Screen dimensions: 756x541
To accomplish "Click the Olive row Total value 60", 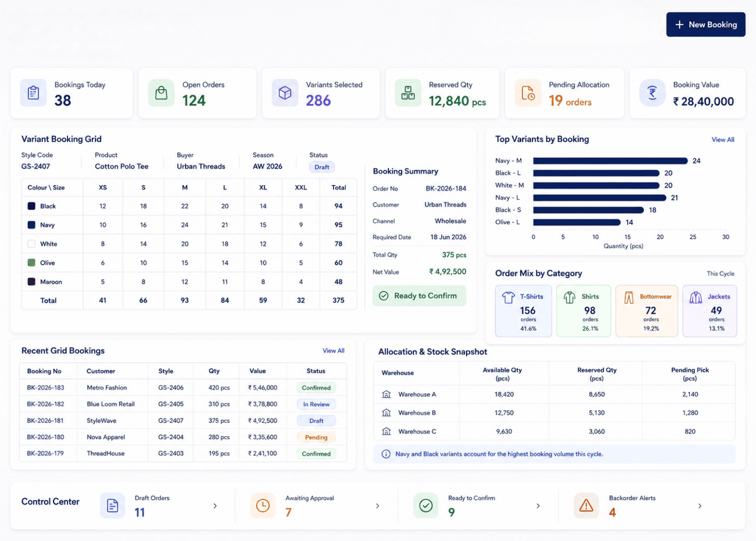I will pyautogui.click(x=339, y=263).
